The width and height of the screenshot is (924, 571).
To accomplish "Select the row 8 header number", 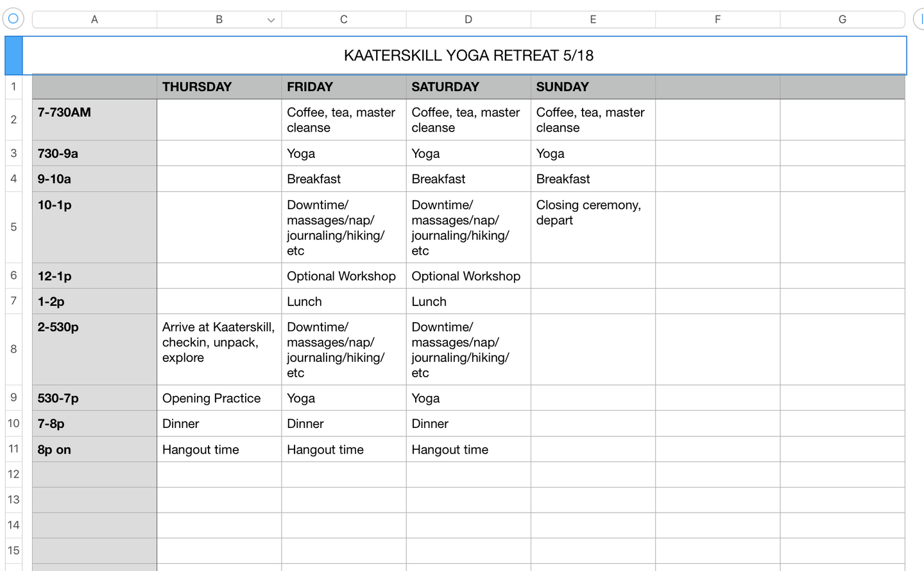I will [x=13, y=349].
